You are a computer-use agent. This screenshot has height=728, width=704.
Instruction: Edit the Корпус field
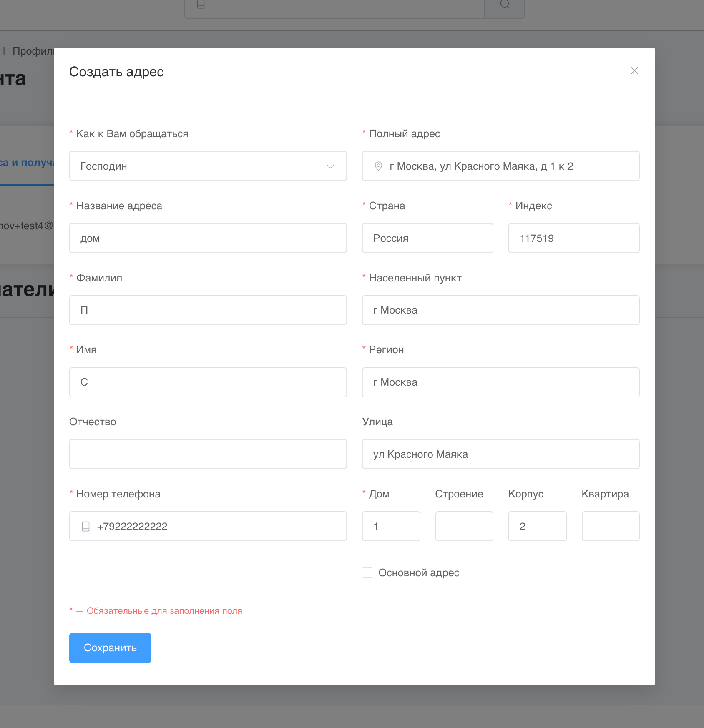[x=537, y=526]
